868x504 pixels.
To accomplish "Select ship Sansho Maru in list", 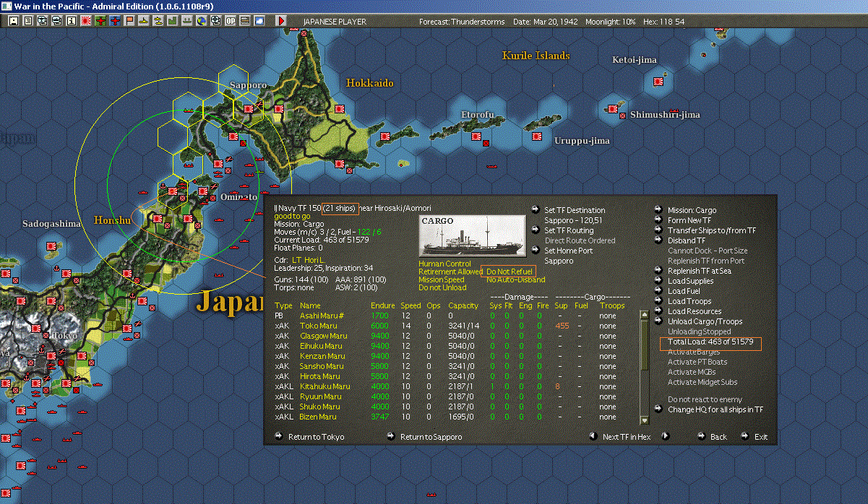I will click(322, 366).
